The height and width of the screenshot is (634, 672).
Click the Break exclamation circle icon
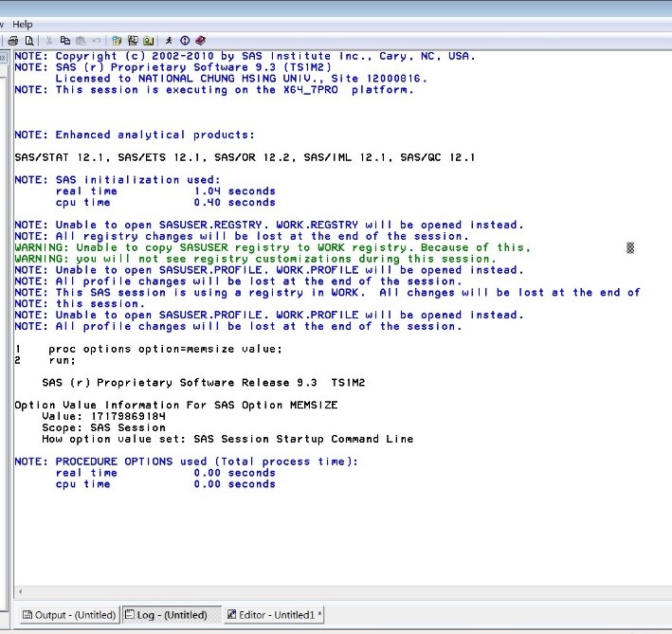pos(185,41)
